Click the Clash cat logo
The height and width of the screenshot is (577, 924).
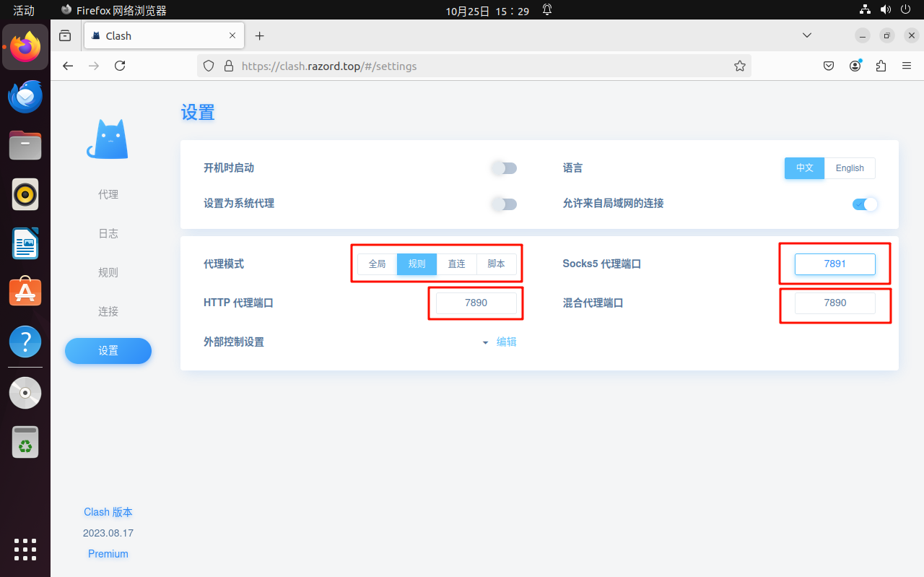click(108, 139)
